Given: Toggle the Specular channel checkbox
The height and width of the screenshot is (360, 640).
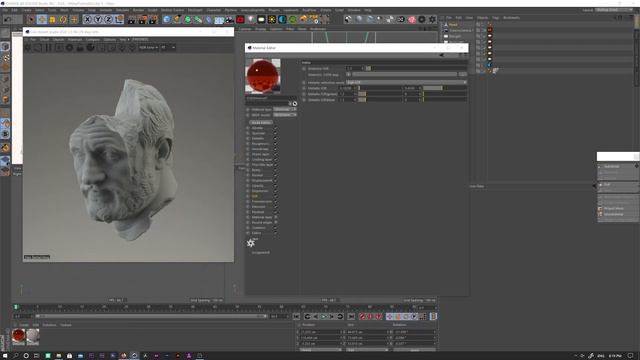Looking at the screenshot, I should [x=276, y=133].
